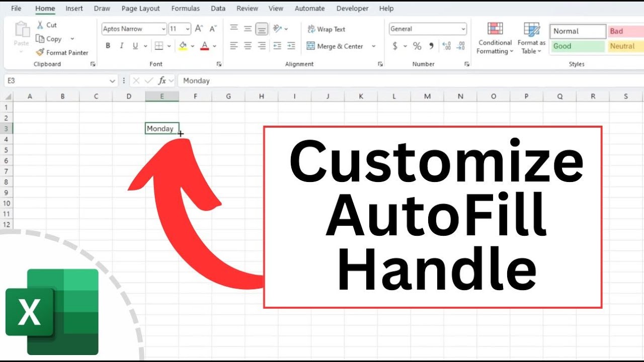644x362 pixels.
Task: Open Alignment dialog launcher
Action: 380,64
